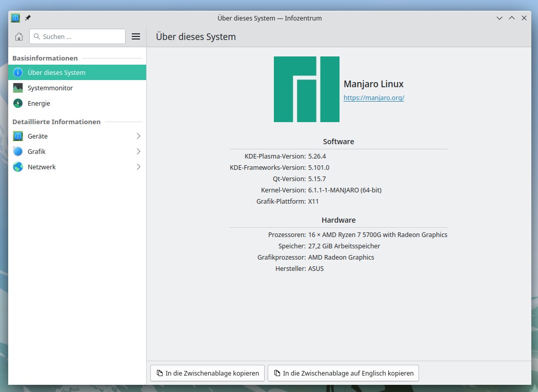Click copy icon on Zwischenablage kopieren button

(x=160, y=373)
